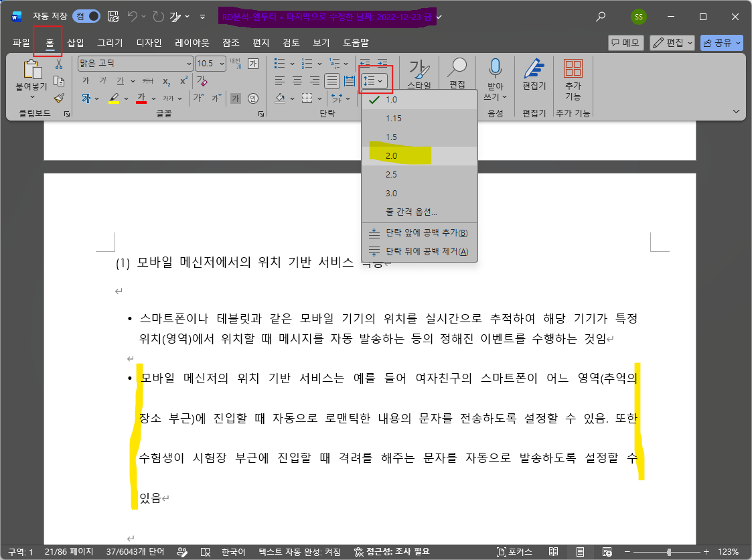752x560 pixels.
Task: Click red font color button
Action: [141, 98]
